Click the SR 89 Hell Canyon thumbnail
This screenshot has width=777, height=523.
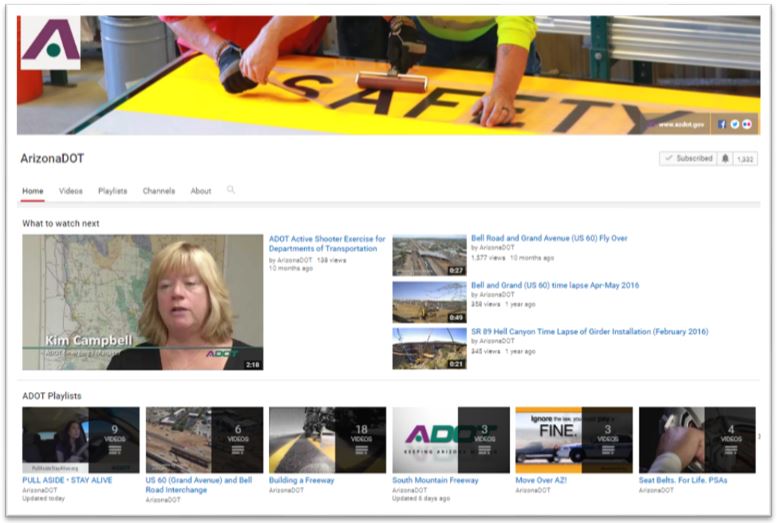point(429,349)
